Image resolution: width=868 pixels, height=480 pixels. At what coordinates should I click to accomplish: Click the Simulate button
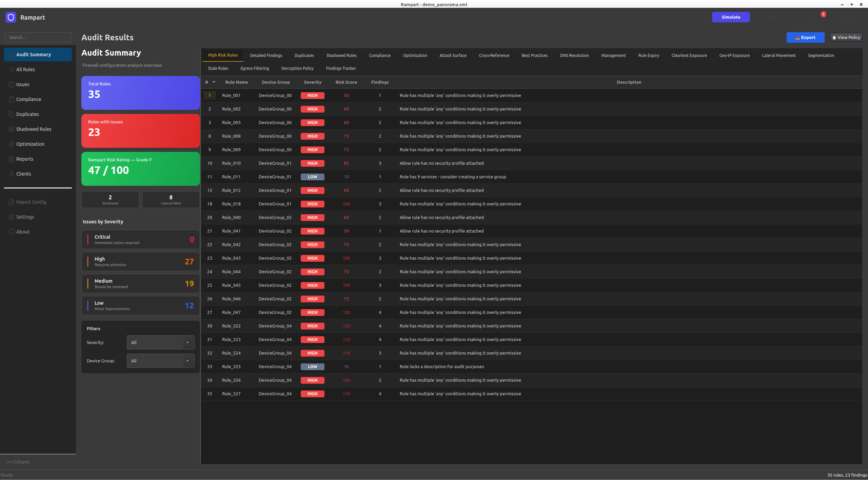(731, 17)
